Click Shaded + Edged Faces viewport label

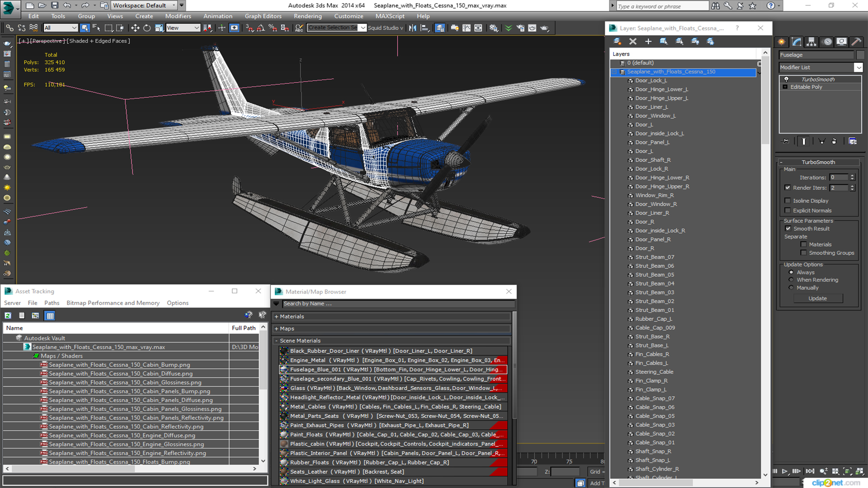point(98,41)
